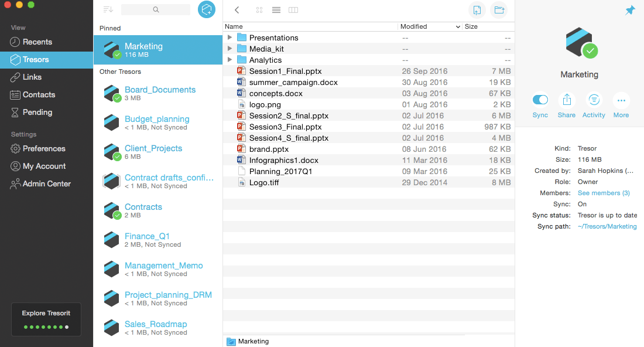644x347 pixels.
Task: Open Recents in the sidebar
Action: point(46,42)
